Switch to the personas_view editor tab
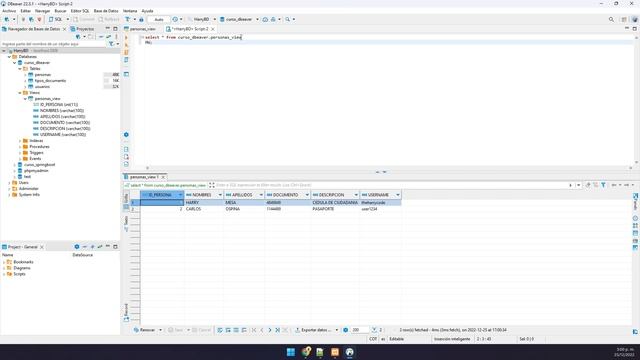640x360 pixels. 140,29
